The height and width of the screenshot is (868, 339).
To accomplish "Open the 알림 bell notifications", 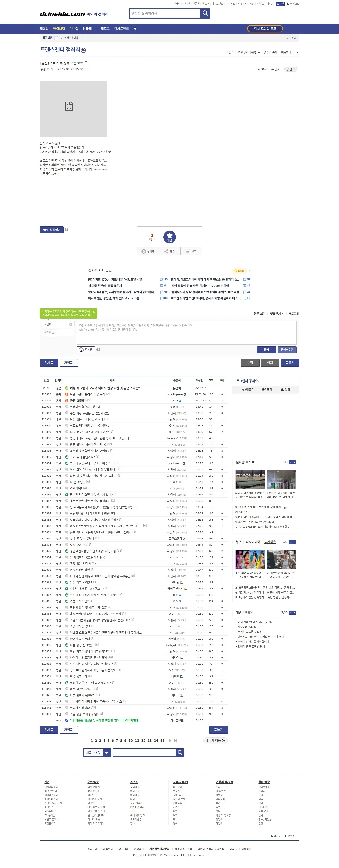I will (285, 390).
